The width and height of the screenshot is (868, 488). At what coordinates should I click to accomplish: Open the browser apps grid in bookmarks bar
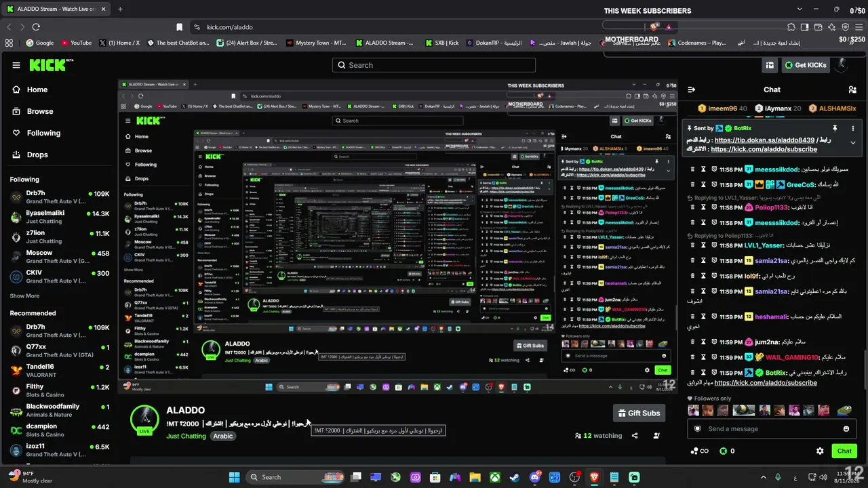pos(9,43)
